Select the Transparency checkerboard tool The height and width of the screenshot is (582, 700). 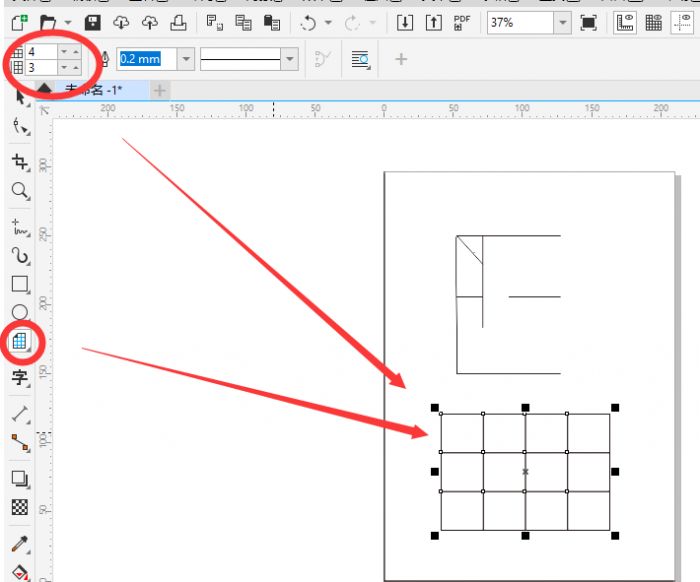point(20,507)
